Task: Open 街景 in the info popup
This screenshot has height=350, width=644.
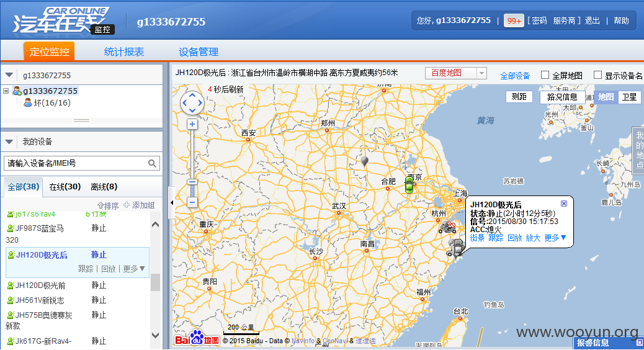Action: 477,238
